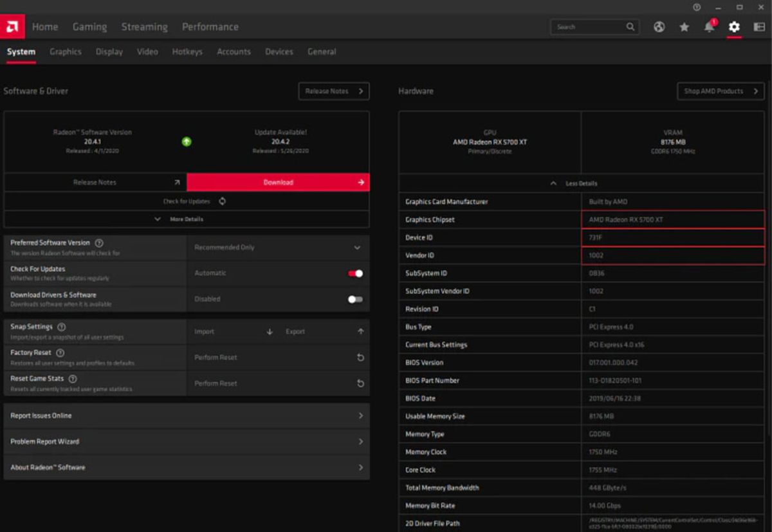Viewport: 772px width, 532px height.
Task: Open the web browser globe icon
Action: (659, 27)
